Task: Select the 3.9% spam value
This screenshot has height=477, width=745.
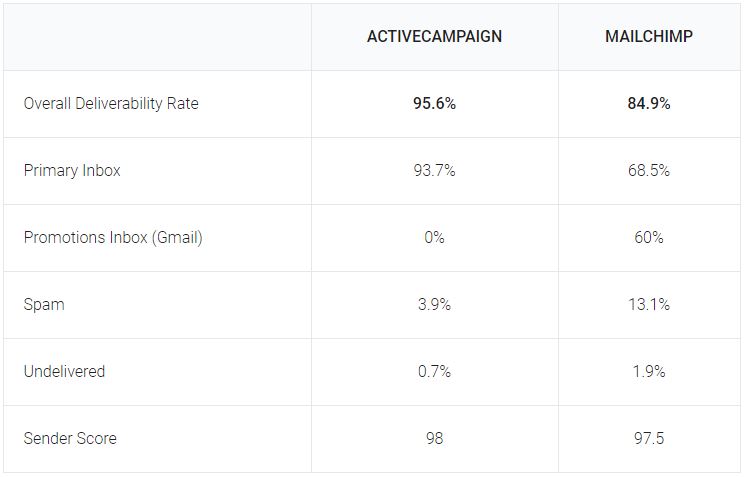Action: pyautogui.click(x=434, y=305)
